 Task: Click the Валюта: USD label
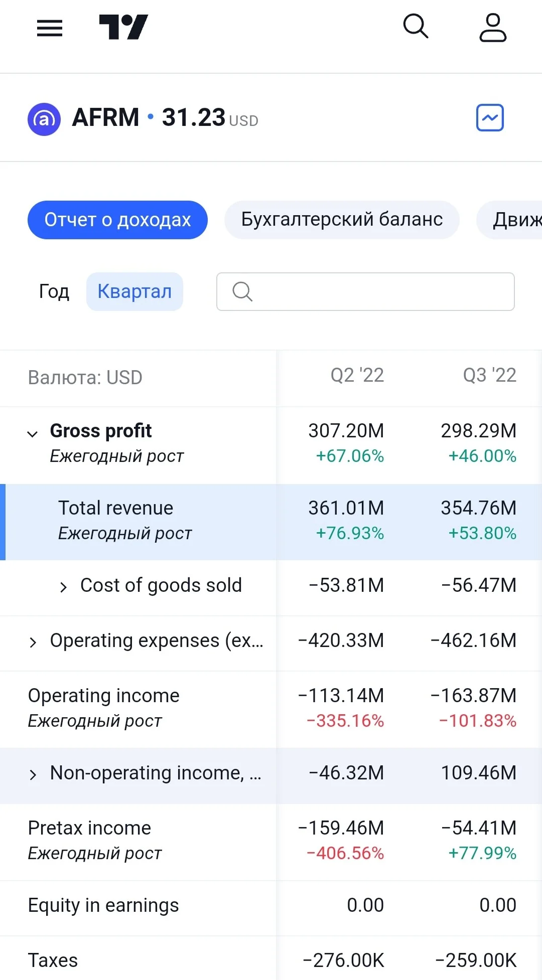(85, 378)
